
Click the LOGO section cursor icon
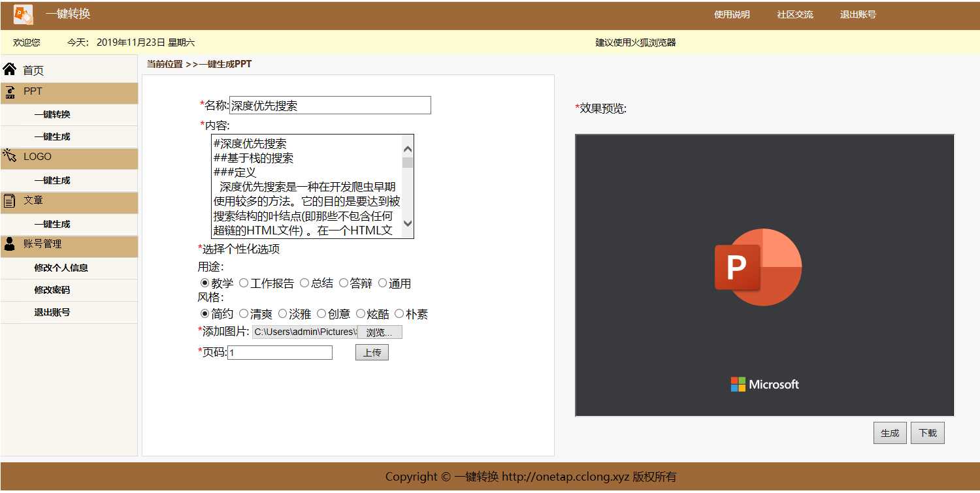(9, 156)
